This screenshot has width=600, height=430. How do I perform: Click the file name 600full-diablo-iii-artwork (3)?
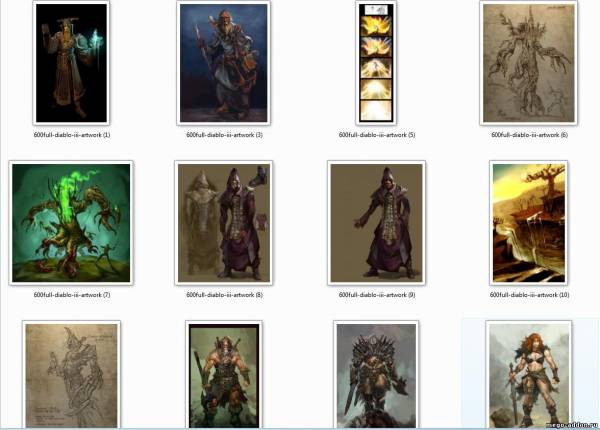(224, 135)
